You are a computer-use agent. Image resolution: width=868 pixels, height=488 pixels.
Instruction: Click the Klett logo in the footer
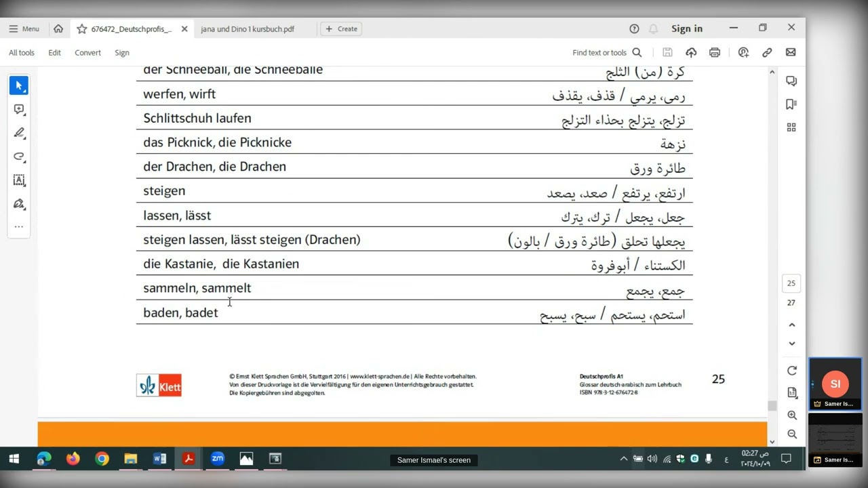(x=159, y=385)
